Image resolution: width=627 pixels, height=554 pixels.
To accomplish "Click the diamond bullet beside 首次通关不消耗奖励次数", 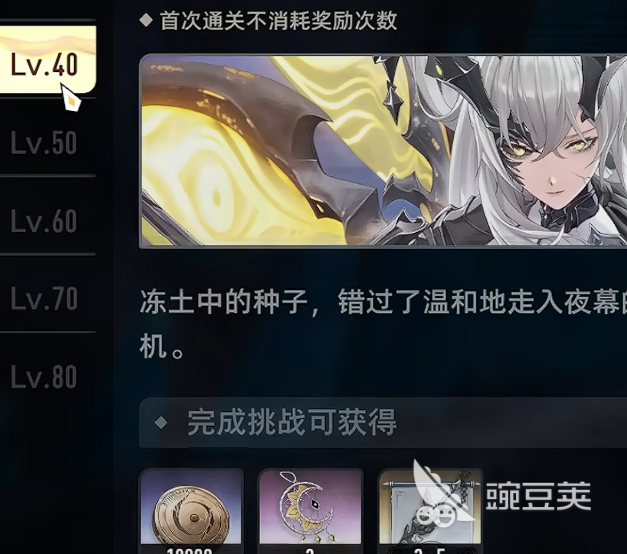I will click(x=146, y=20).
